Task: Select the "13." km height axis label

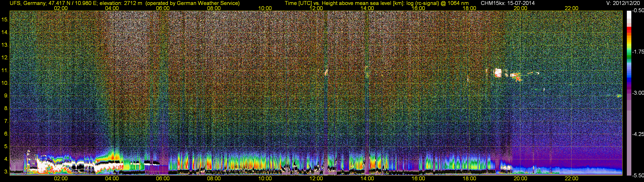Action: click(x=5, y=45)
